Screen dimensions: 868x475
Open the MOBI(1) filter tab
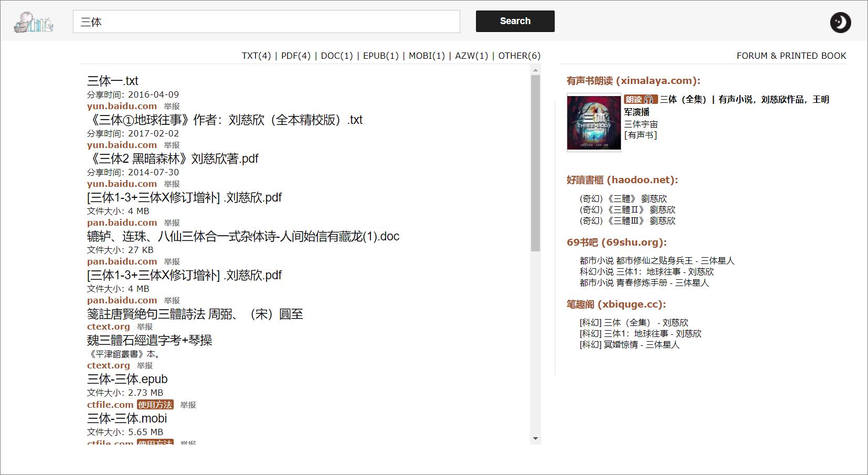point(426,55)
